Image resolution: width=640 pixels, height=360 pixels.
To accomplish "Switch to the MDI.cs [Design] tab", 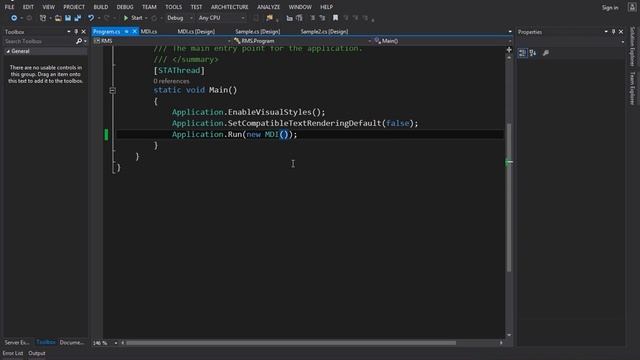I will click(196, 31).
